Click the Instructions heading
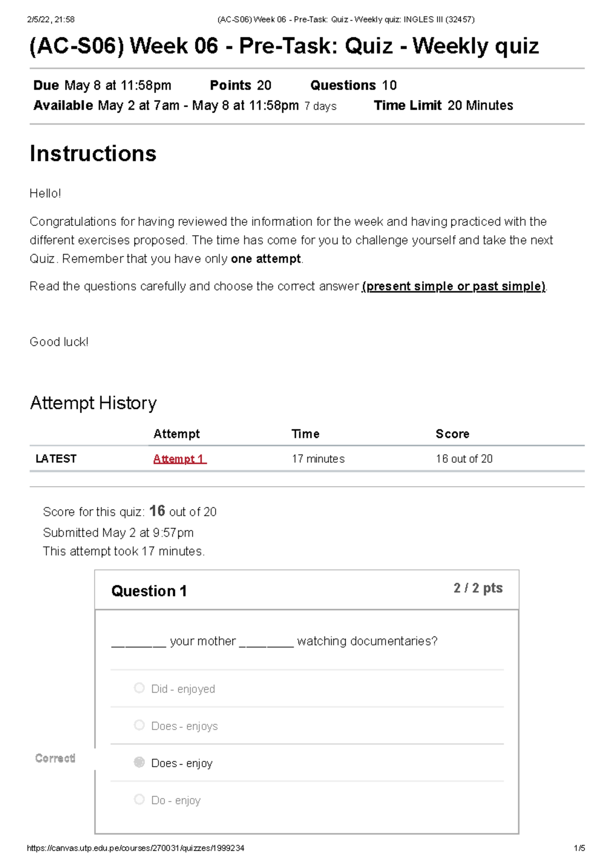Viewport: 613px width, 868px height. click(x=94, y=153)
